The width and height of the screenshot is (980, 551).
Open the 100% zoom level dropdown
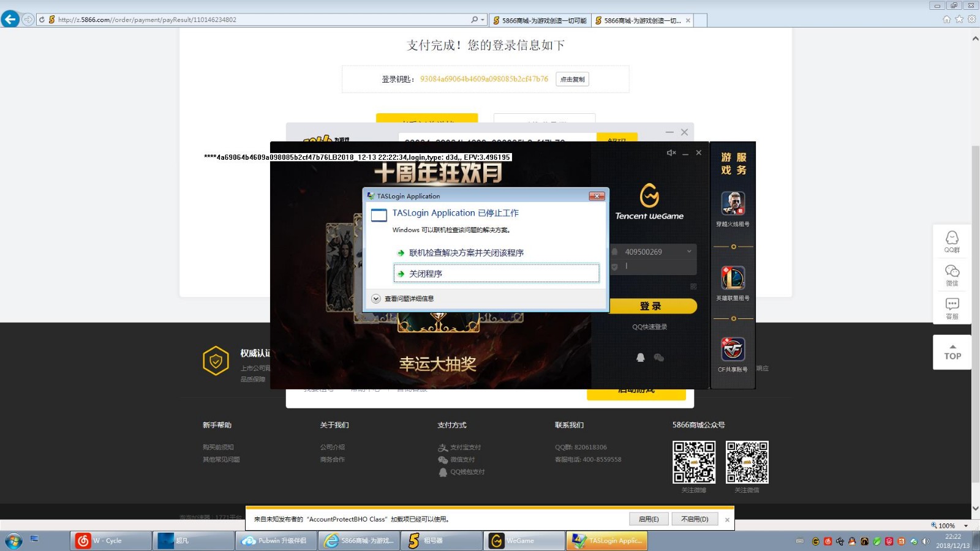[966, 526]
